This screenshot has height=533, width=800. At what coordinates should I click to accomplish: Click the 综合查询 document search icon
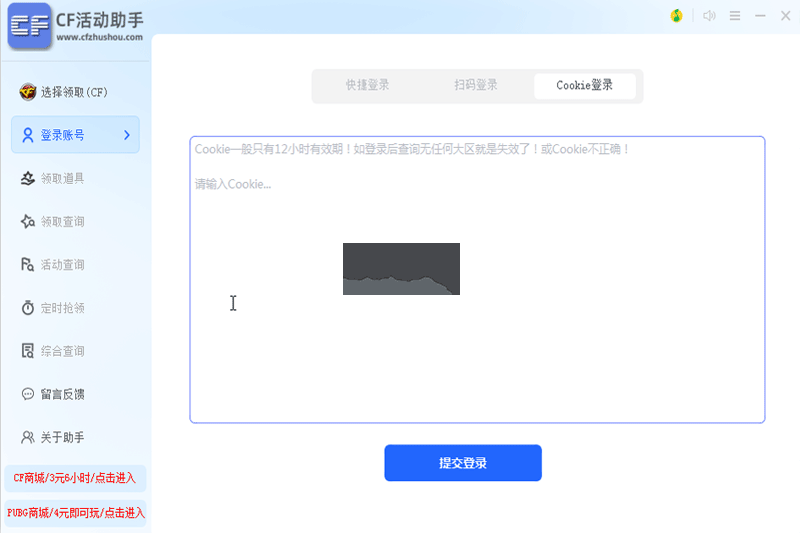click(x=28, y=351)
